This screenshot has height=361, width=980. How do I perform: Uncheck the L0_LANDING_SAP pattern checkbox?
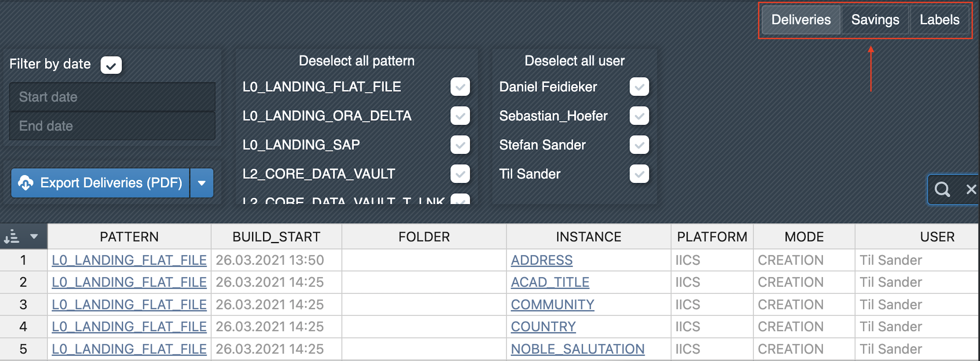point(460,145)
